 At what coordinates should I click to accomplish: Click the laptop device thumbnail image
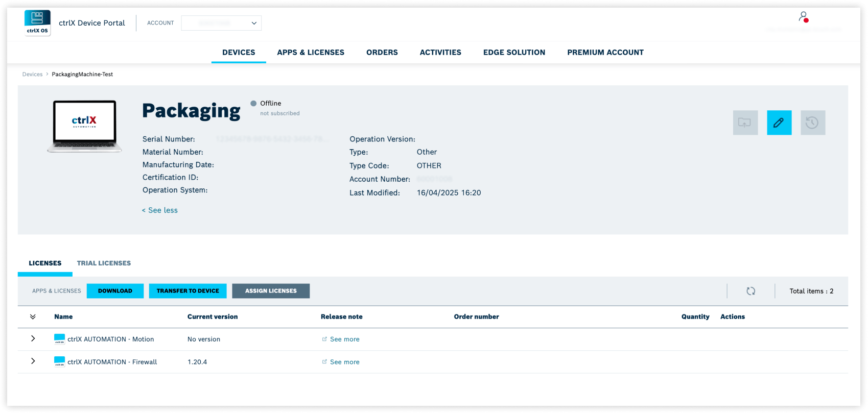[x=85, y=127]
